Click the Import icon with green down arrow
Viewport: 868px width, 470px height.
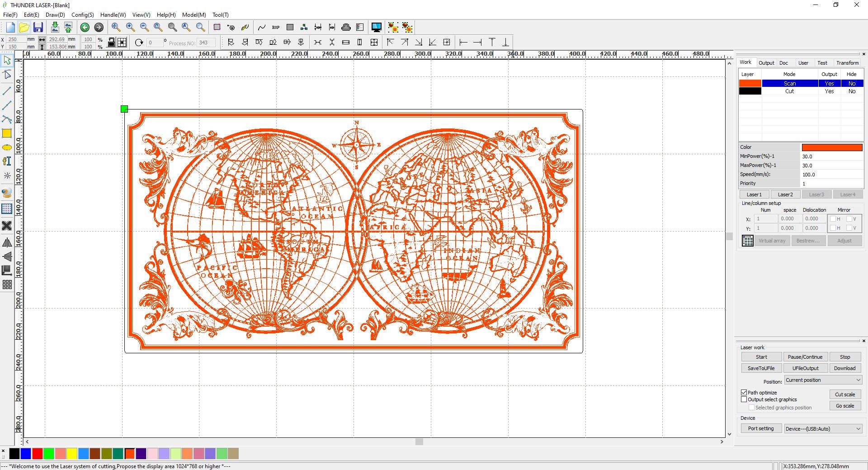pyautogui.click(x=55, y=27)
